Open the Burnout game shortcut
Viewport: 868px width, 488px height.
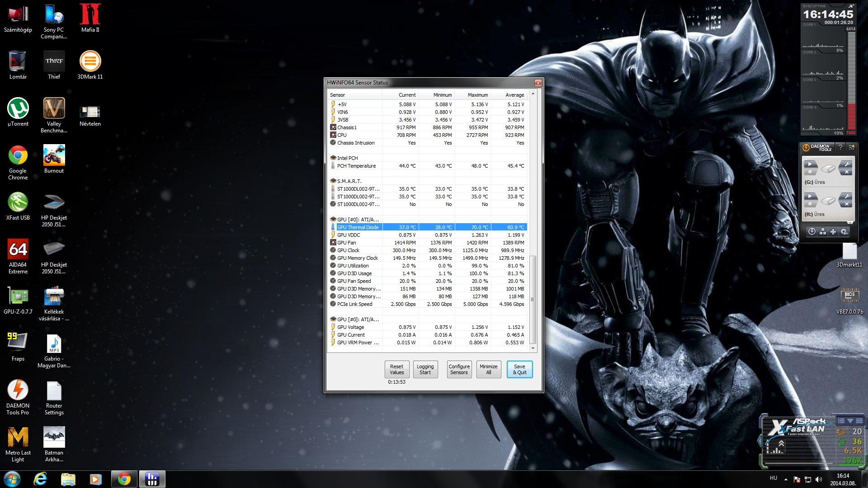(54, 159)
